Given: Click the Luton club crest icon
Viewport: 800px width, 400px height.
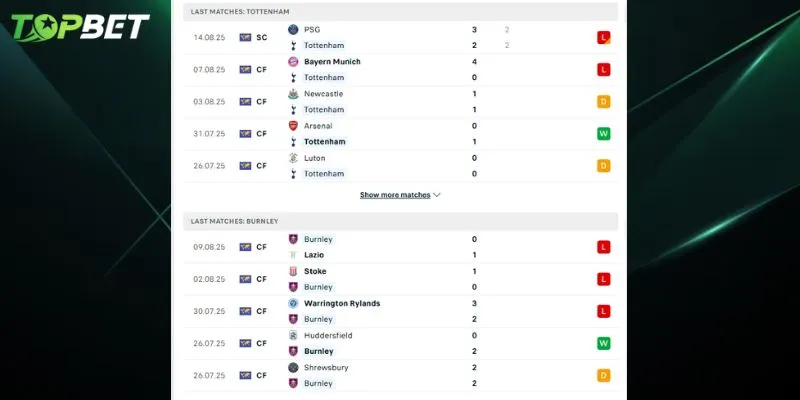Looking at the screenshot, I should pos(293,158).
